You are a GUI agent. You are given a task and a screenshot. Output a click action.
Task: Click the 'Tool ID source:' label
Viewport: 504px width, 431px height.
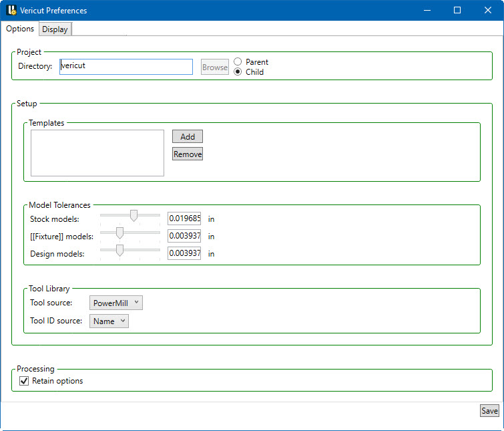click(x=56, y=321)
